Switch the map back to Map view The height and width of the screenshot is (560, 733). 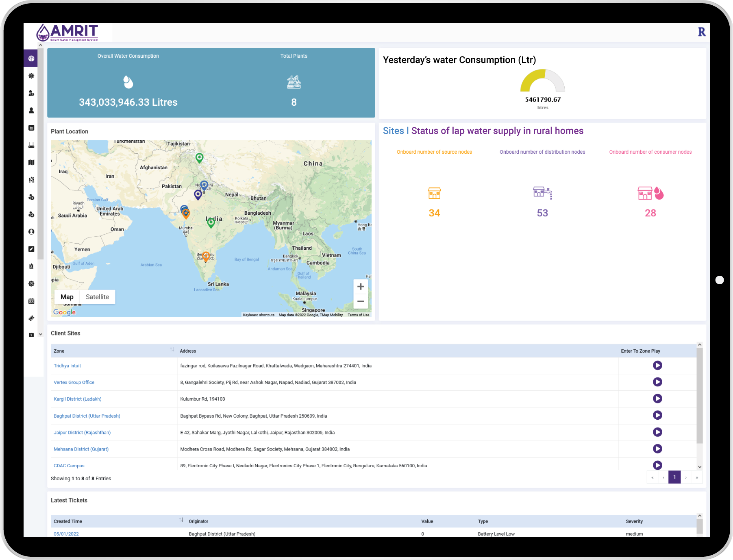pyautogui.click(x=67, y=296)
